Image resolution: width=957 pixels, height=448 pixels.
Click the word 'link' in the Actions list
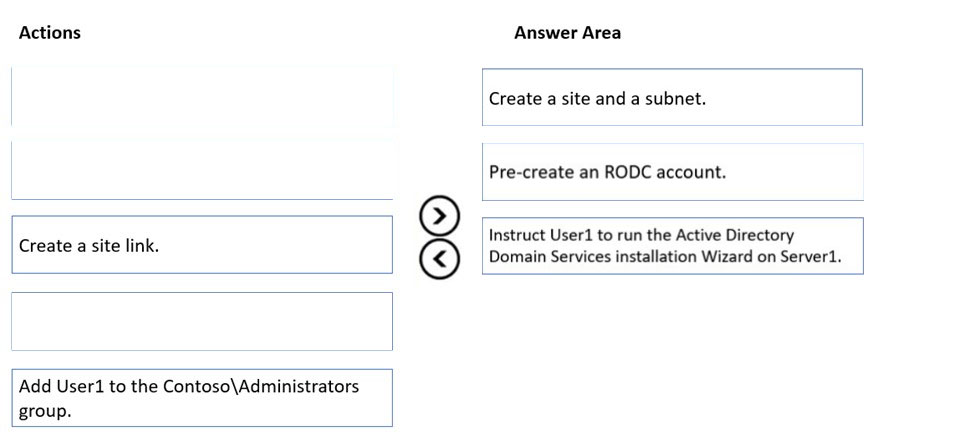(x=140, y=245)
